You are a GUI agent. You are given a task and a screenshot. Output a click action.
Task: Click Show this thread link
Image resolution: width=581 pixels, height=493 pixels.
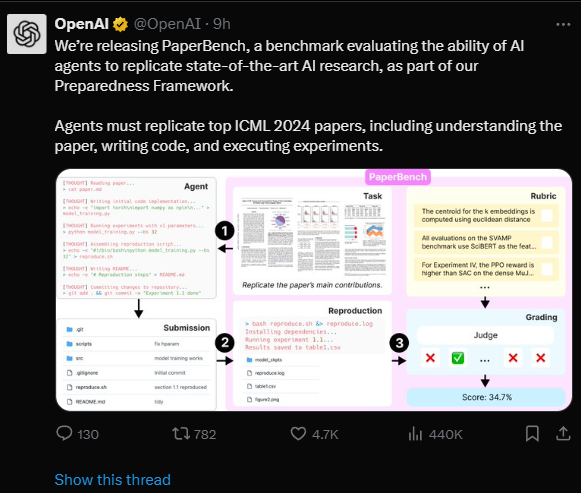(112, 480)
